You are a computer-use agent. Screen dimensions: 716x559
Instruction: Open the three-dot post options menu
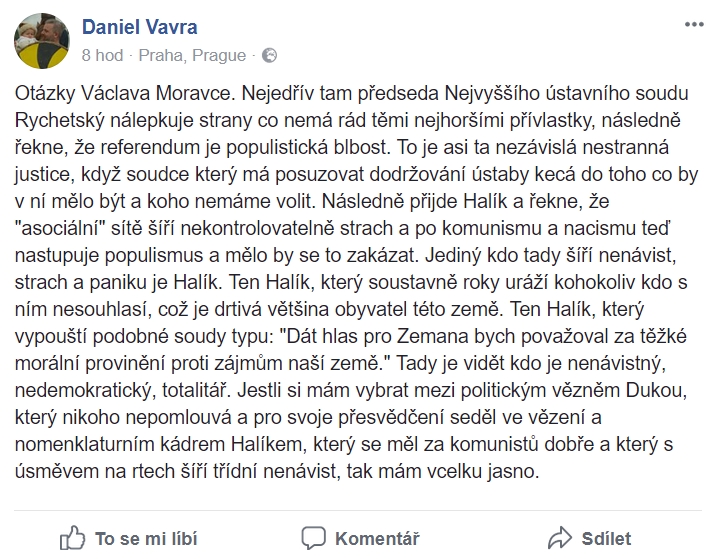(694, 25)
